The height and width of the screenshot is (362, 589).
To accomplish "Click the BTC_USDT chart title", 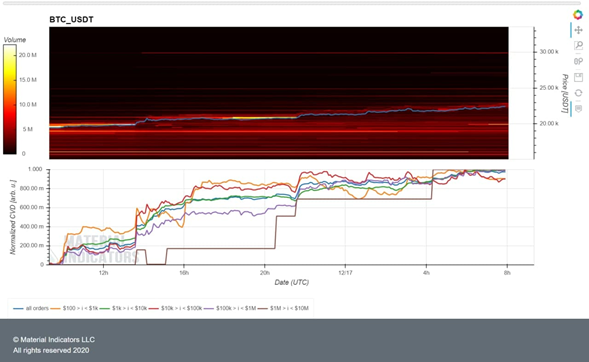I will click(71, 20).
